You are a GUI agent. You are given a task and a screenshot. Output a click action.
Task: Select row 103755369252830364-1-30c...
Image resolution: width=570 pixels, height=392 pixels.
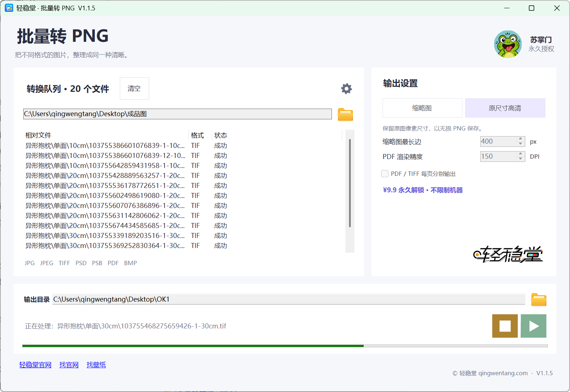point(183,245)
